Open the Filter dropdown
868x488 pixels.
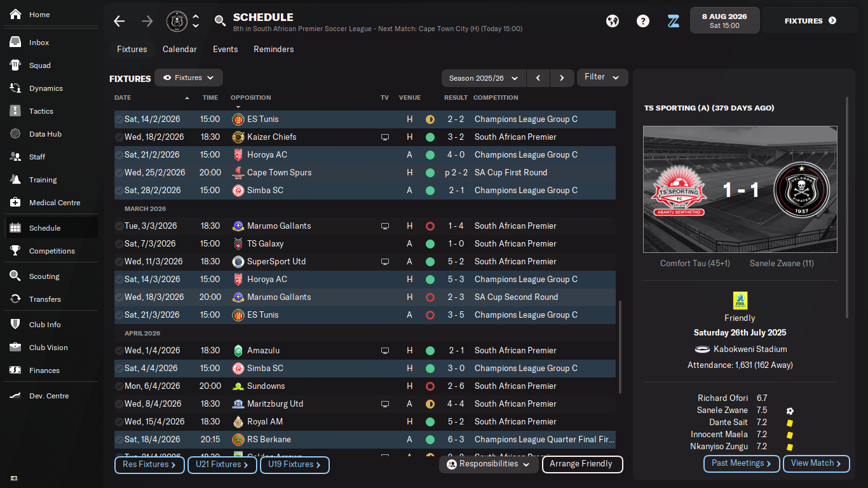602,78
